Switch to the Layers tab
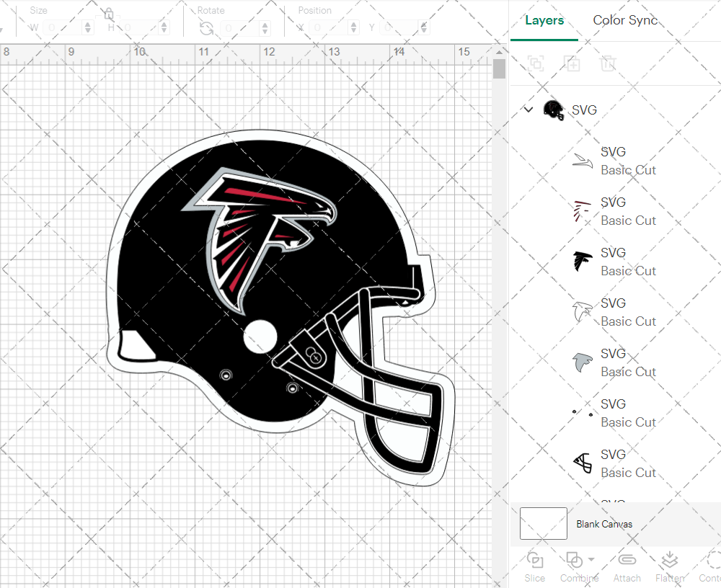721x588 pixels. click(544, 20)
